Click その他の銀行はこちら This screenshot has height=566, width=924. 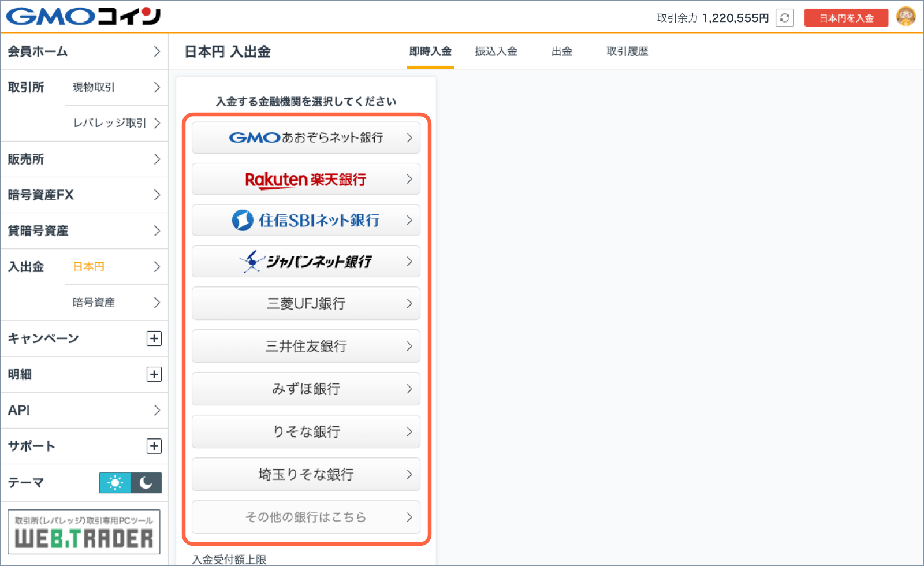[306, 517]
